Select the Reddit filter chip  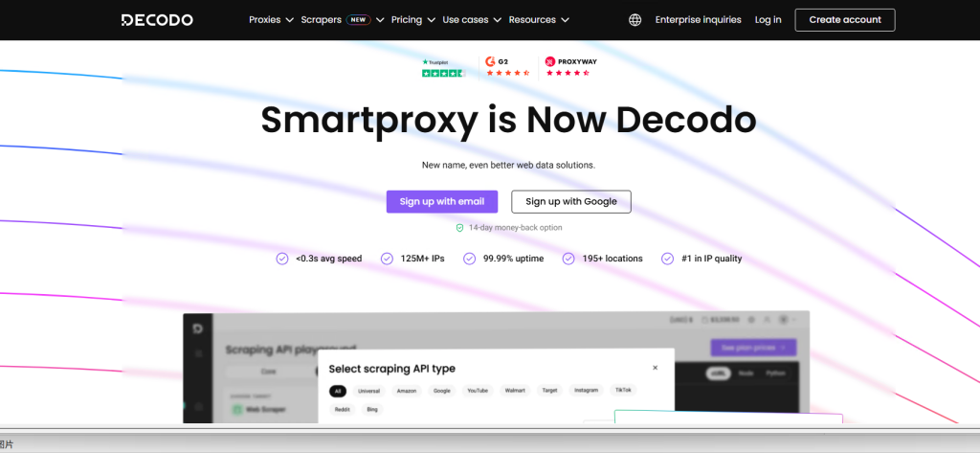pyautogui.click(x=342, y=410)
